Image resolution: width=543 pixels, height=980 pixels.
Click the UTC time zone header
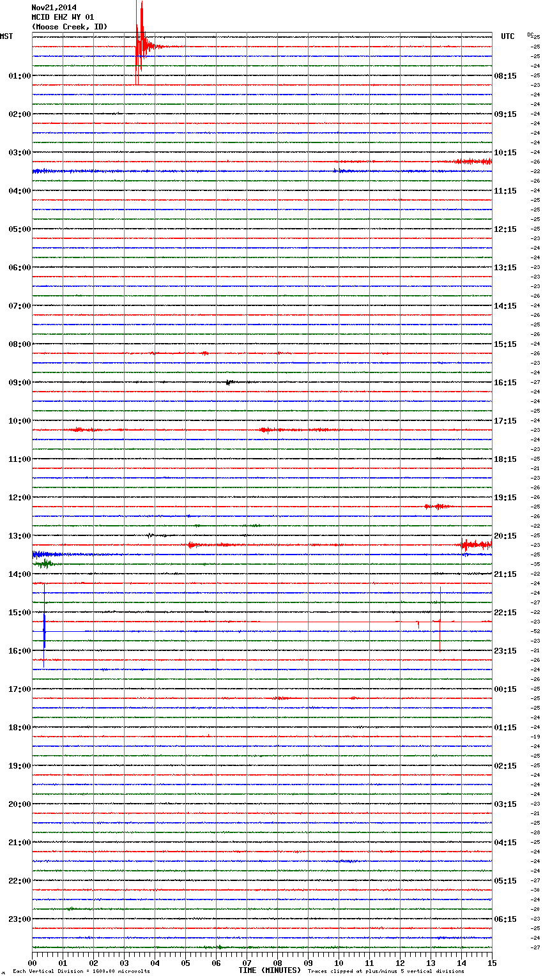pyautogui.click(x=508, y=36)
